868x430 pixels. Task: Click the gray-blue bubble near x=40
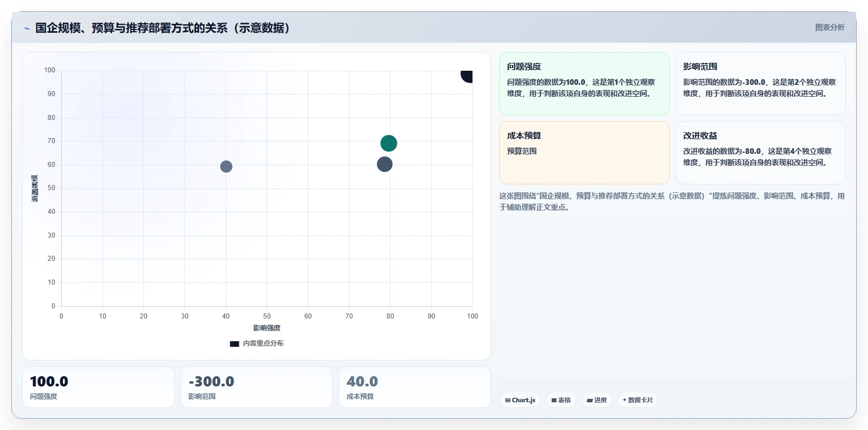point(226,166)
